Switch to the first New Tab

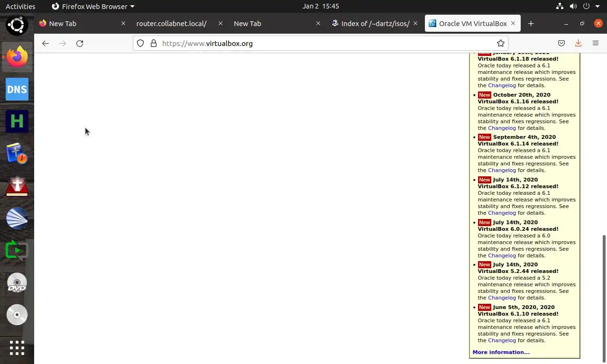[83, 23]
